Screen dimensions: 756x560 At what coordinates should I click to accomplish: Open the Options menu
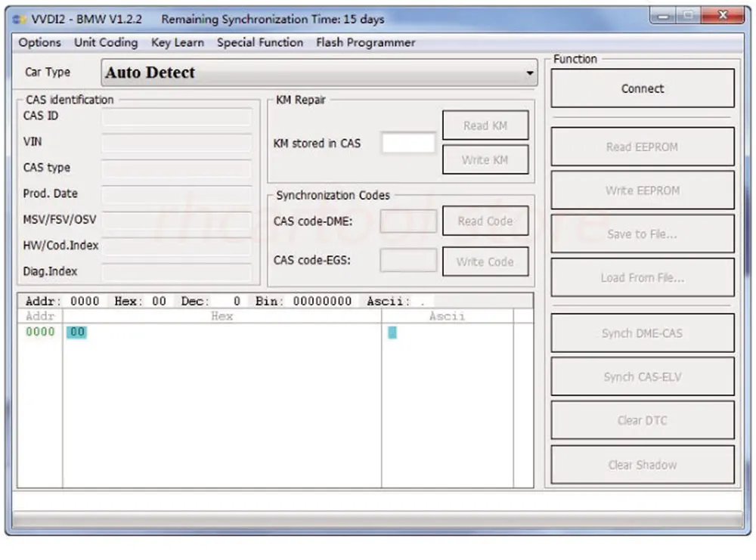[39, 42]
